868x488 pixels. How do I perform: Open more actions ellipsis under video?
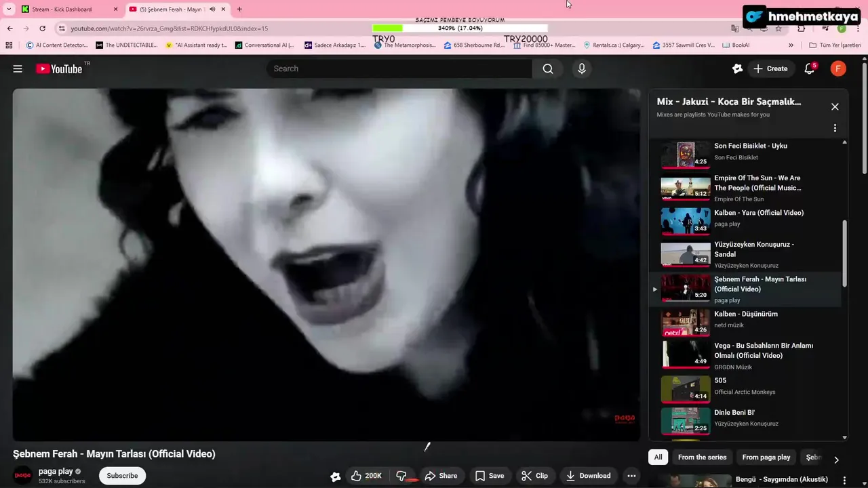pos(631,476)
